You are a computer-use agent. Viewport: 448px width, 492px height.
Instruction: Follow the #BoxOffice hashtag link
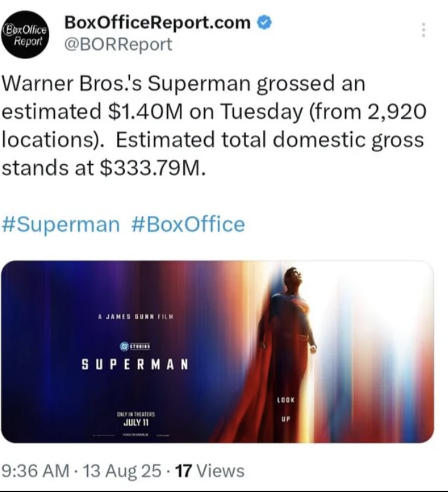click(x=188, y=224)
